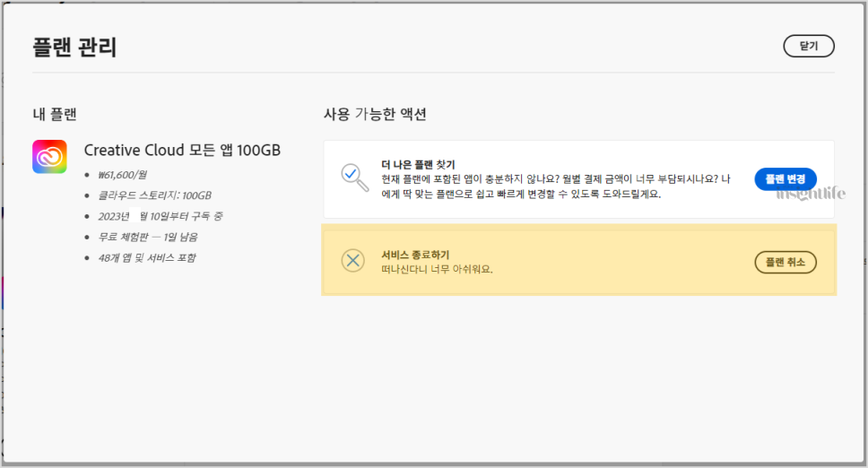Click the 사용 가능한 액션 heading
This screenshot has width=868, height=468.
pos(375,115)
